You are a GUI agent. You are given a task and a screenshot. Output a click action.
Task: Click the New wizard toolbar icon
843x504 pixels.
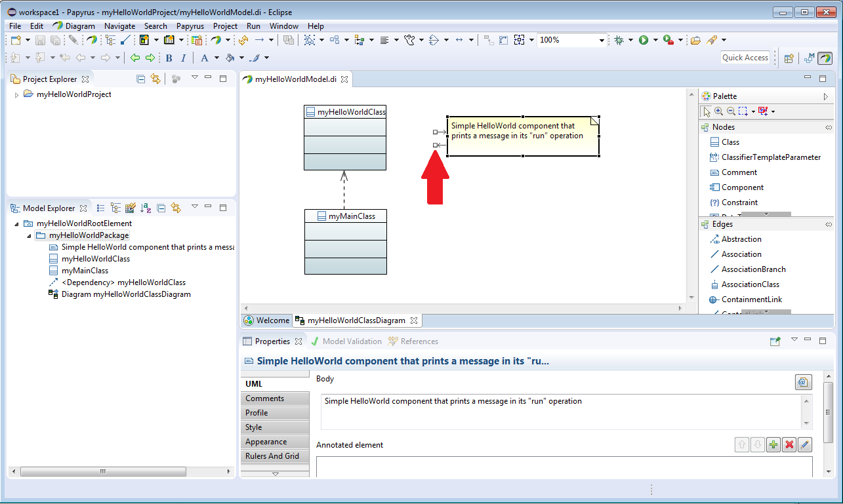16,40
